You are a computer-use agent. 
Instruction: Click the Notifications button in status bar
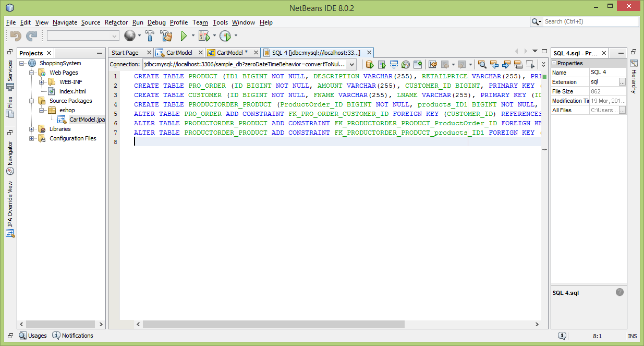(73, 336)
